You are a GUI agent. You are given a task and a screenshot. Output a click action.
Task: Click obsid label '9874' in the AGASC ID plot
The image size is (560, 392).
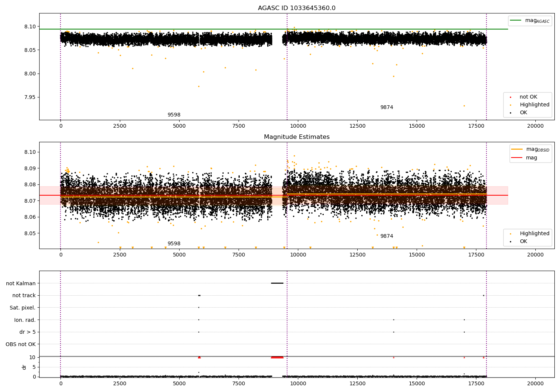click(387, 108)
